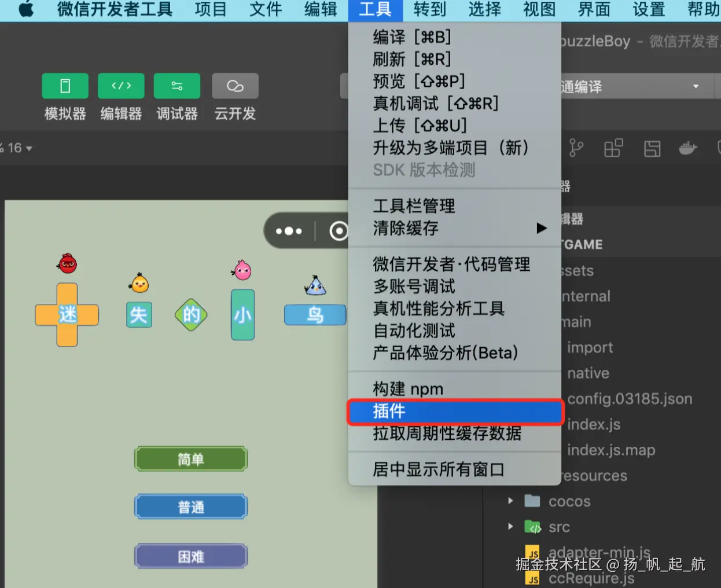Image resolution: width=721 pixels, height=588 pixels.
Task: Choose 构建 npm menu entry
Action: 455,389
